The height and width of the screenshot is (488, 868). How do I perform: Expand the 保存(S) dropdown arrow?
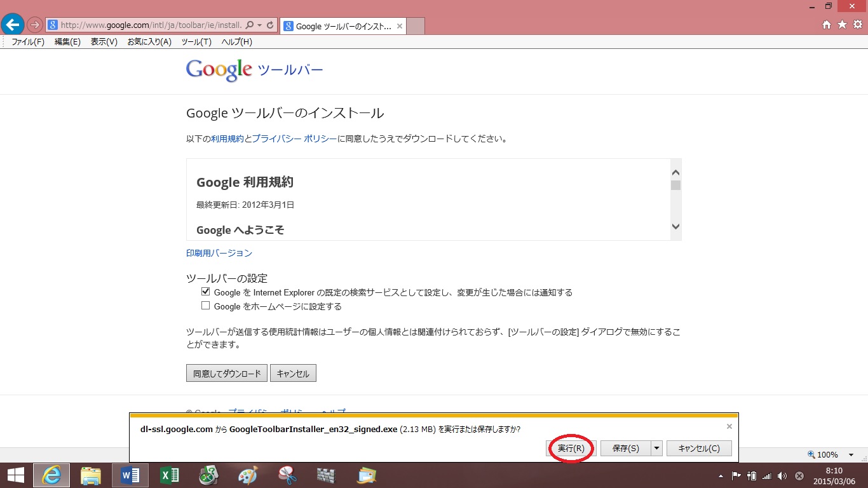pyautogui.click(x=656, y=449)
